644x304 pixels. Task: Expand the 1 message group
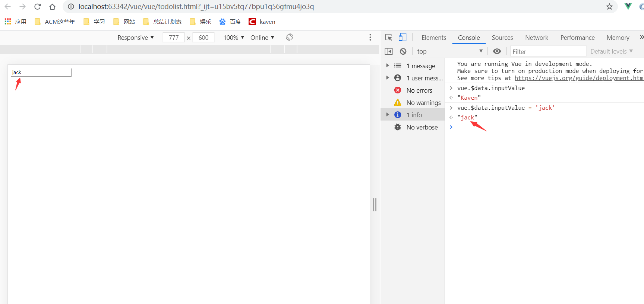coord(388,65)
